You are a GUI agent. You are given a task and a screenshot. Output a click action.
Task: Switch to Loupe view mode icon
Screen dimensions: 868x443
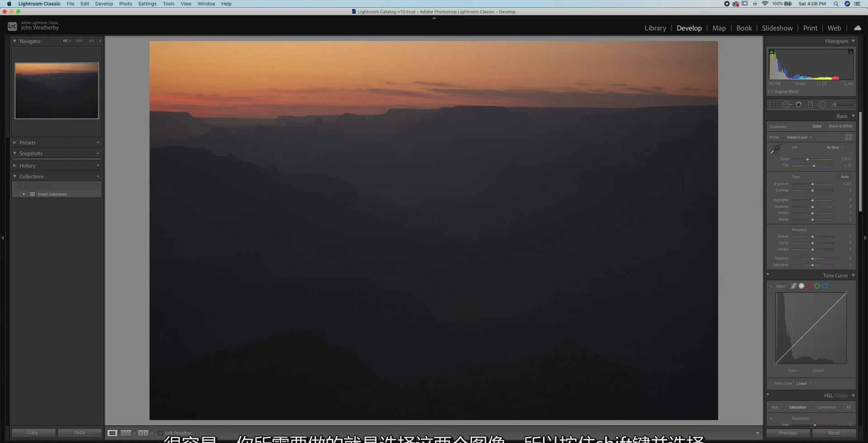[113, 433]
